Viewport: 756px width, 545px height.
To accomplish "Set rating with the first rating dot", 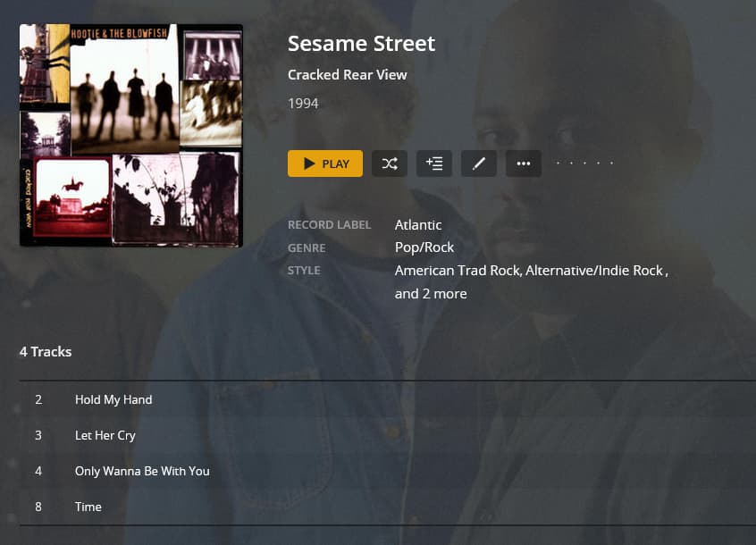I will 559,163.
